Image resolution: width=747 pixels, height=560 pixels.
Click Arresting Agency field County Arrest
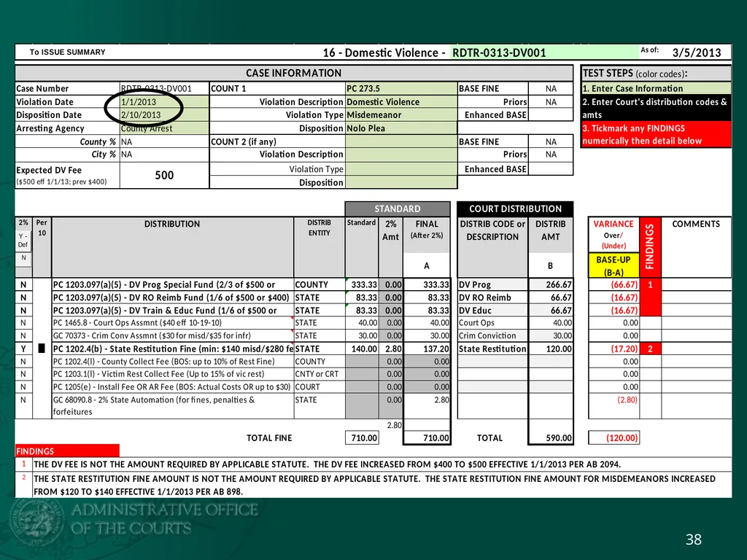tap(164, 128)
